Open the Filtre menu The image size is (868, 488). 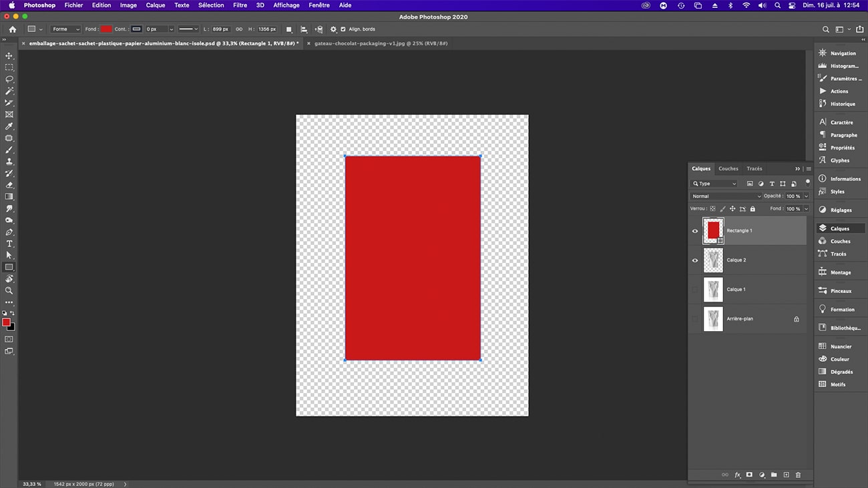tap(240, 5)
